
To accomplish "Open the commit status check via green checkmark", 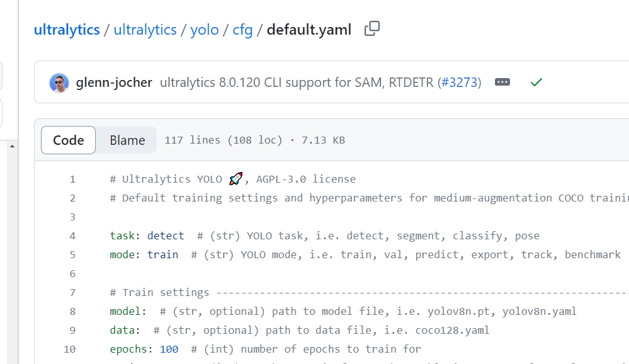I will pos(536,82).
